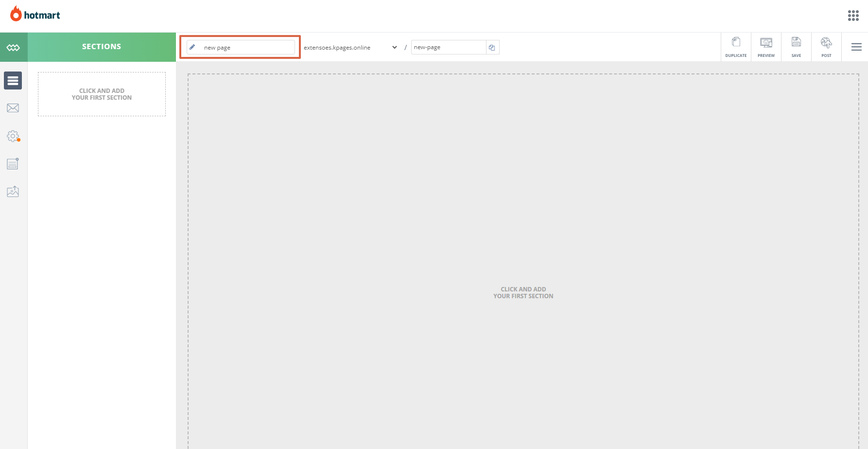The width and height of the screenshot is (868, 449).
Task: Click the 'new-page' URL slug field
Action: click(x=448, y=47)
